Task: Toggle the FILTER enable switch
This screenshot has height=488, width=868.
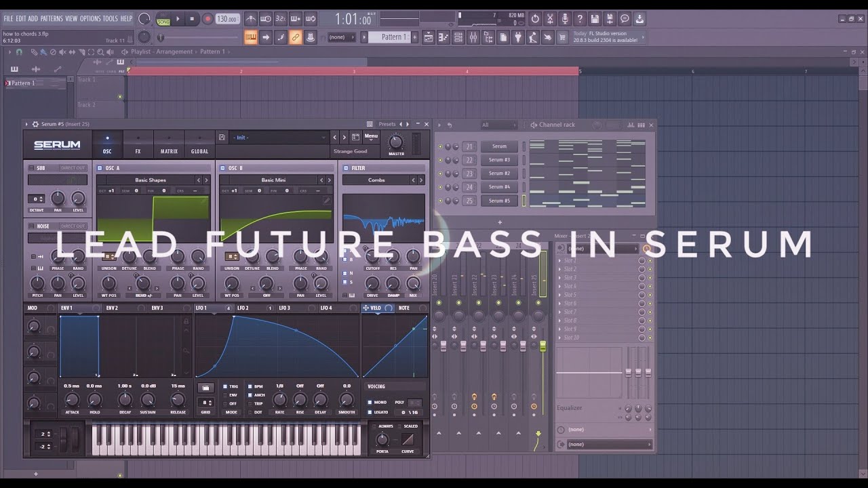Action: pos(346,168)
